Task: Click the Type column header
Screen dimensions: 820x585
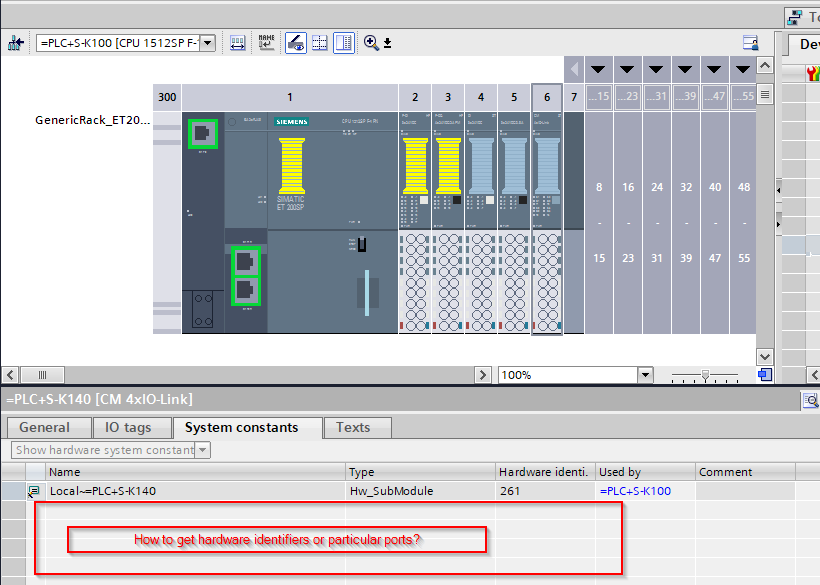Action: (x=420, y=472)
